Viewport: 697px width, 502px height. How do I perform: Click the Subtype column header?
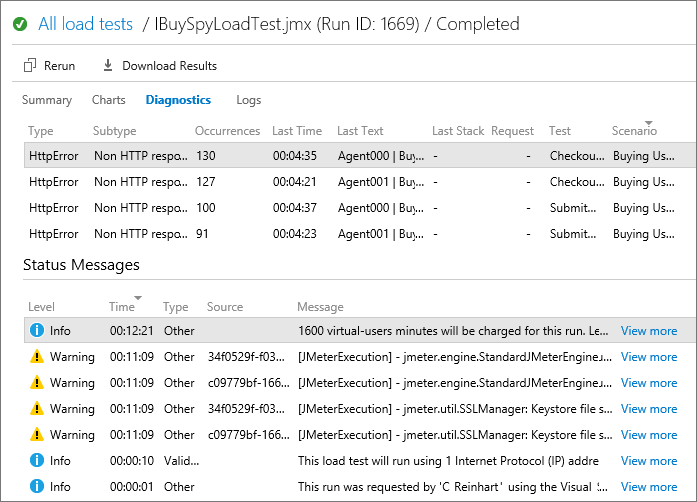click(114, 131)
